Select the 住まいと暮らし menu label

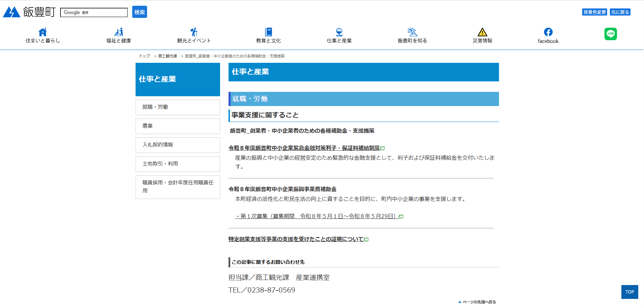pyautogui.click(x=43, y=41)
